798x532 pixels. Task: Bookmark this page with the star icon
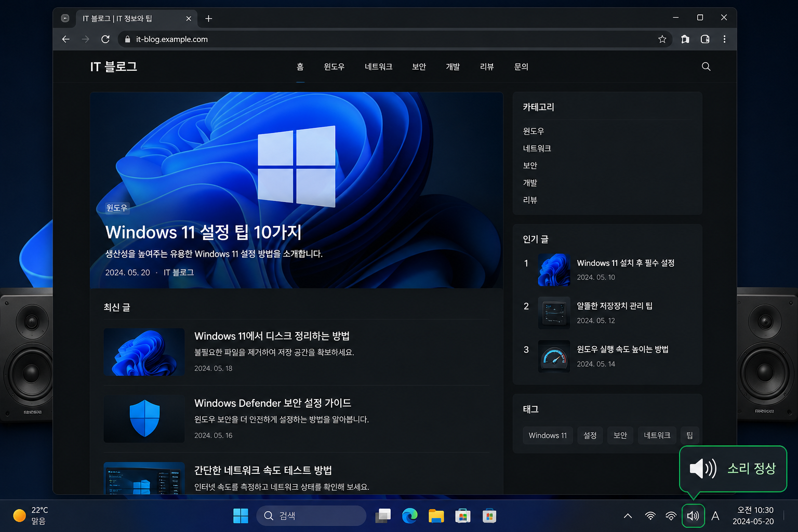(662, 39)
